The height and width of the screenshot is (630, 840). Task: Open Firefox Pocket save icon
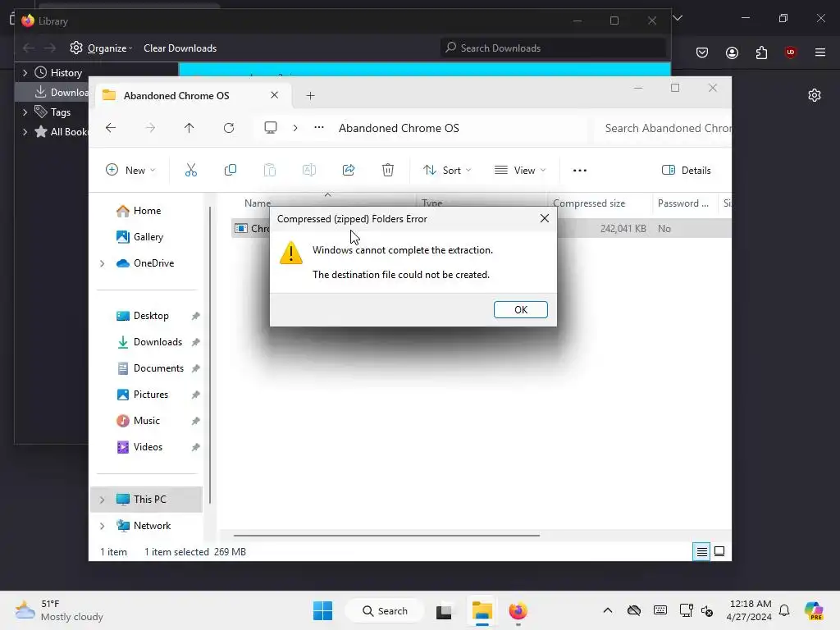pyautogui.click(x=702, y=52)
